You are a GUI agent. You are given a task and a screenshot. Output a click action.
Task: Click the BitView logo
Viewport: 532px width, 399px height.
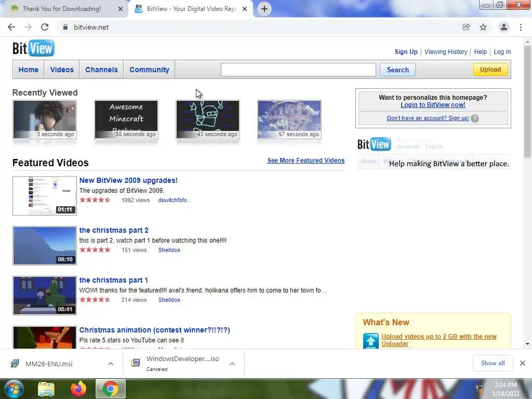(33, 48)
